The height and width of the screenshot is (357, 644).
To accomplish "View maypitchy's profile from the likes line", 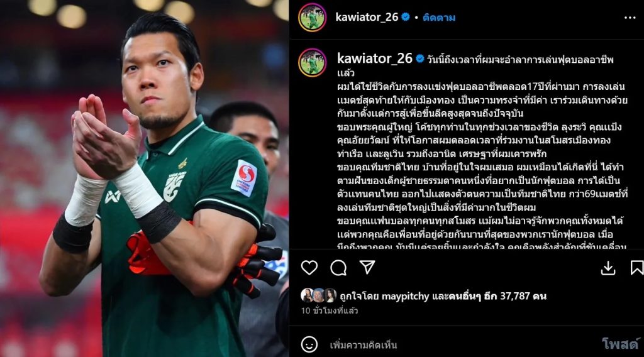I will coord(405,296).
